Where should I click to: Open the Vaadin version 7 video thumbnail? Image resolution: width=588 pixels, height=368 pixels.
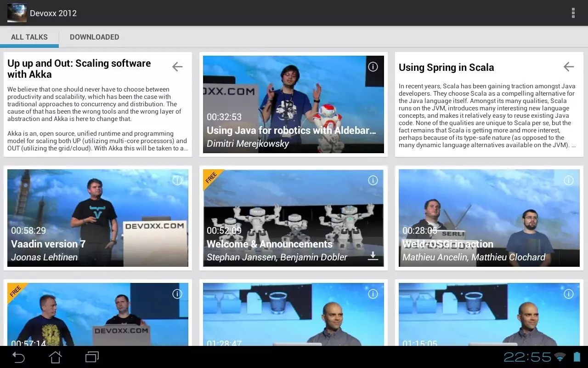[98, 218]
